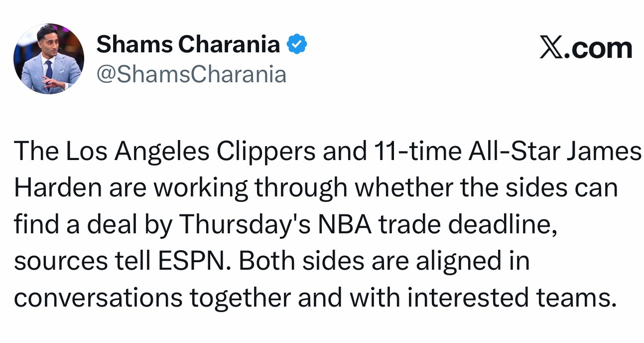Screen dimensions: 644x343
Task: Select "ESPN" in the tweet text
Action: coord(204,262)
